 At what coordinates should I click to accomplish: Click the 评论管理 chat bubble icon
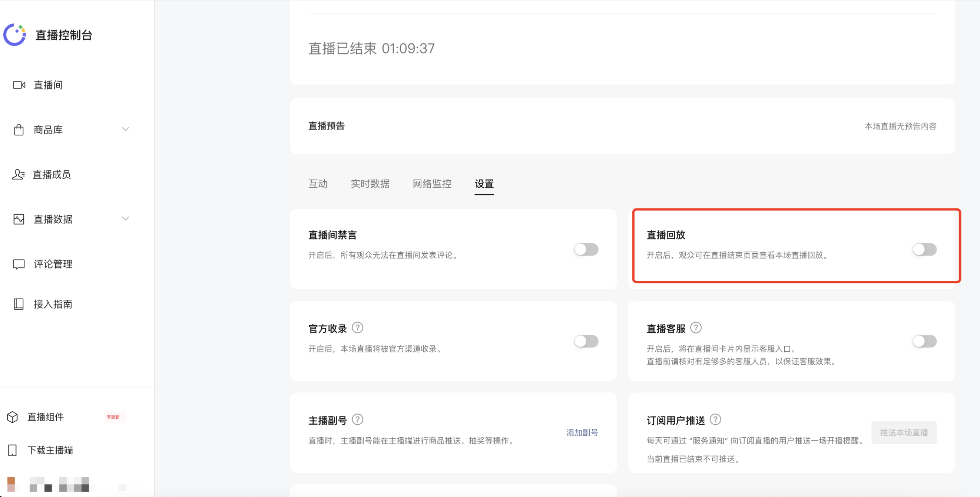[x=19, y=264]
